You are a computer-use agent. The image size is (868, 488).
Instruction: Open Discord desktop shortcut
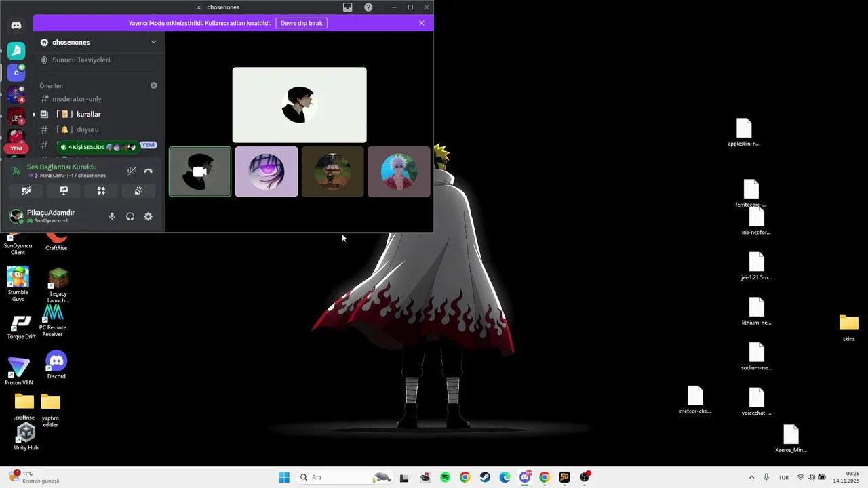[56, 365]
